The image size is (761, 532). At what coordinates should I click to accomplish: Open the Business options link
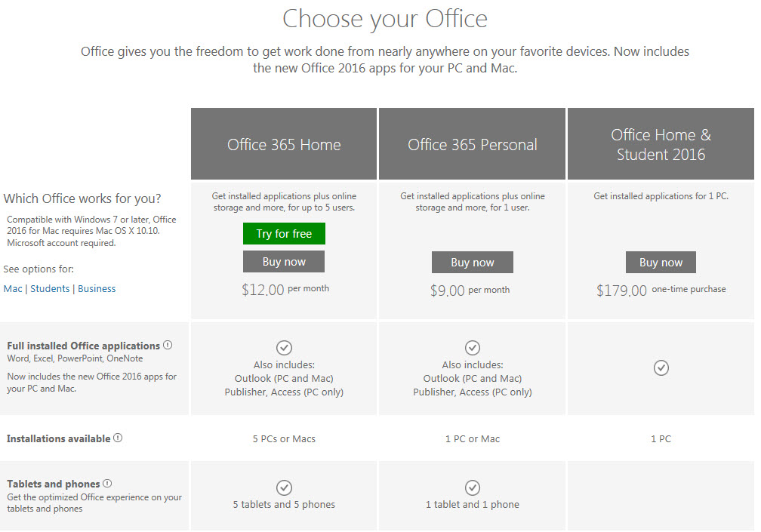click(x=97, y=288)
